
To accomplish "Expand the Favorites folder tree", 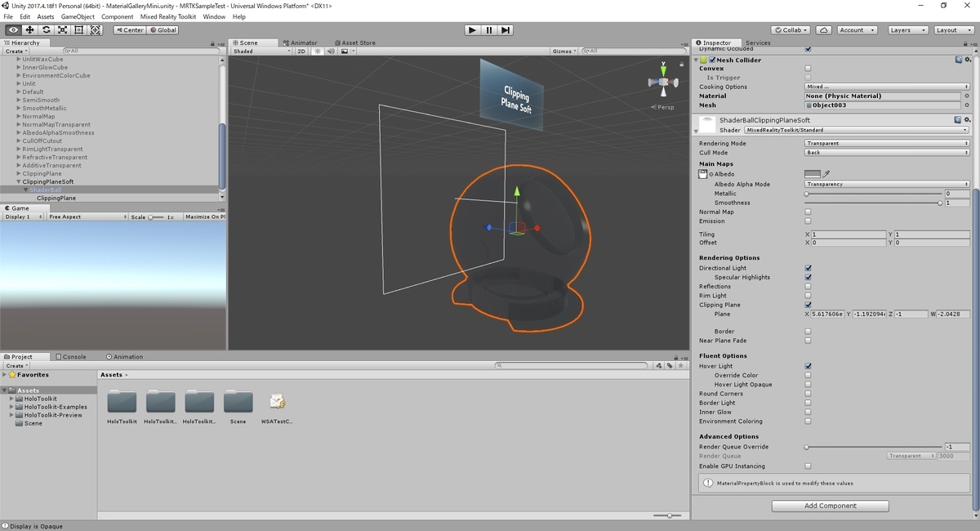I will 5,375.
